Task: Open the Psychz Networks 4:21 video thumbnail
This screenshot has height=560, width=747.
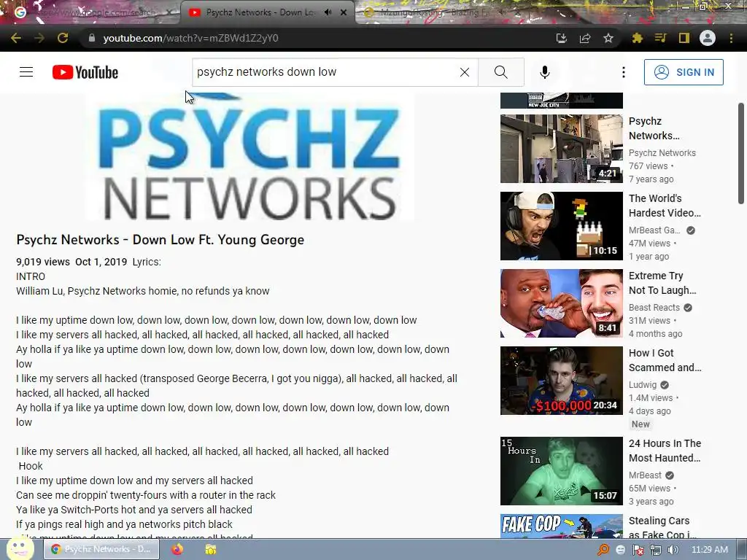Action: [x=561, y=149]
